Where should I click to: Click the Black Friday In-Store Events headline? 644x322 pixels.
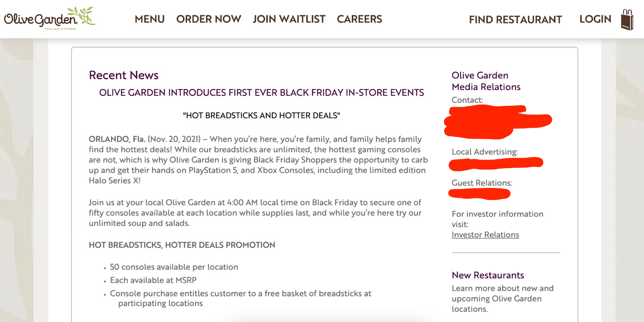click(261, 93)
